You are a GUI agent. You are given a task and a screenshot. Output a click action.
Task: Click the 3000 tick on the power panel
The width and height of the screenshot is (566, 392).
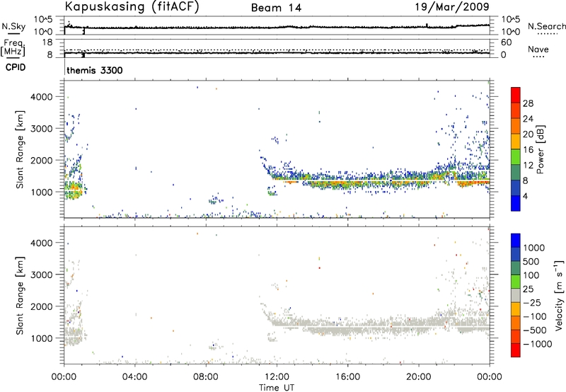(42, 129)
